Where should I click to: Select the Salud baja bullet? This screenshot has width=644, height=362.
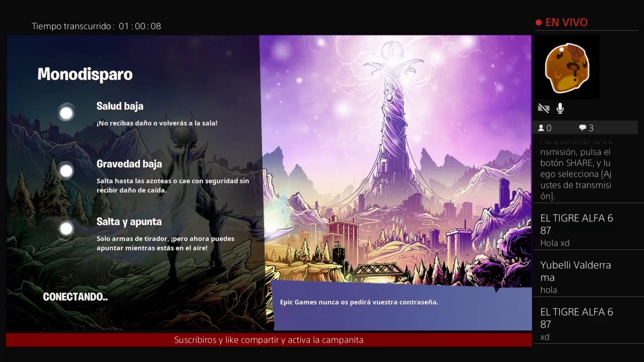66,113
